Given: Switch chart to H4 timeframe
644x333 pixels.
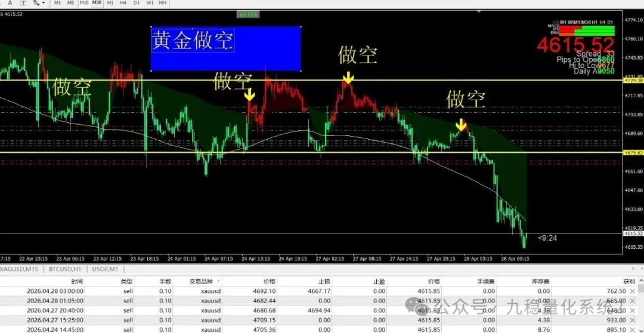Looking at the screenshot, I should pos(123,2).
